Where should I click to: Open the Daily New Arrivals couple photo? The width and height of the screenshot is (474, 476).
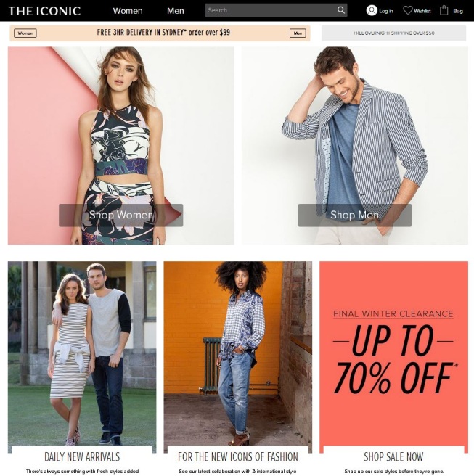pos(82,353)
